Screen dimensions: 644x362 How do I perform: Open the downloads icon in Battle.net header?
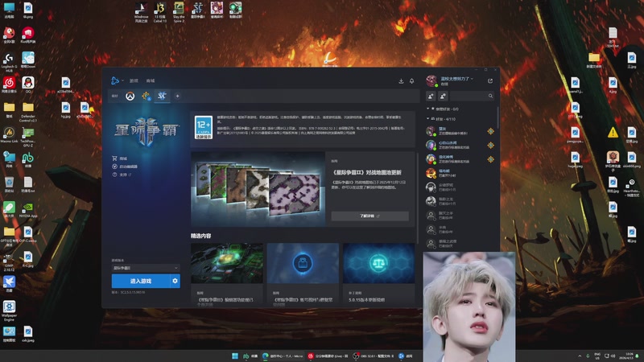pos(401,81)
